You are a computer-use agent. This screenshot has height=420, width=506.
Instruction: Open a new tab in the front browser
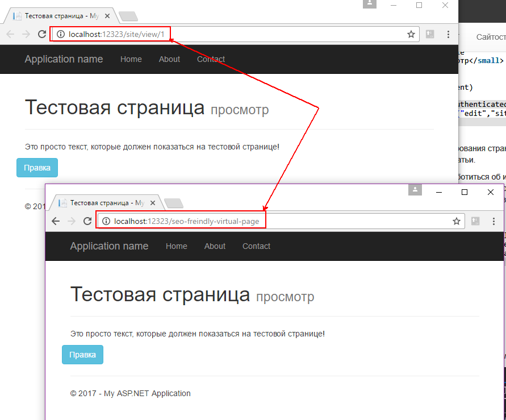174,203
